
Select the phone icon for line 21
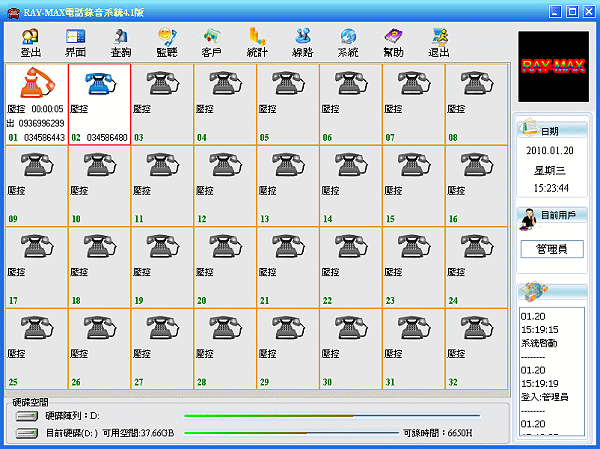point(288,246)
